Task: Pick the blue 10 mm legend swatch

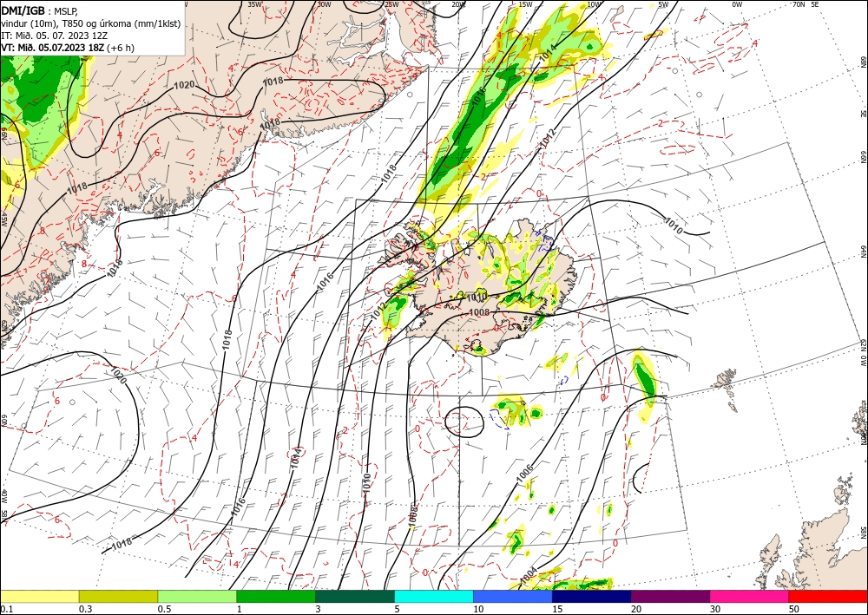Action: [x=513, y=596]
